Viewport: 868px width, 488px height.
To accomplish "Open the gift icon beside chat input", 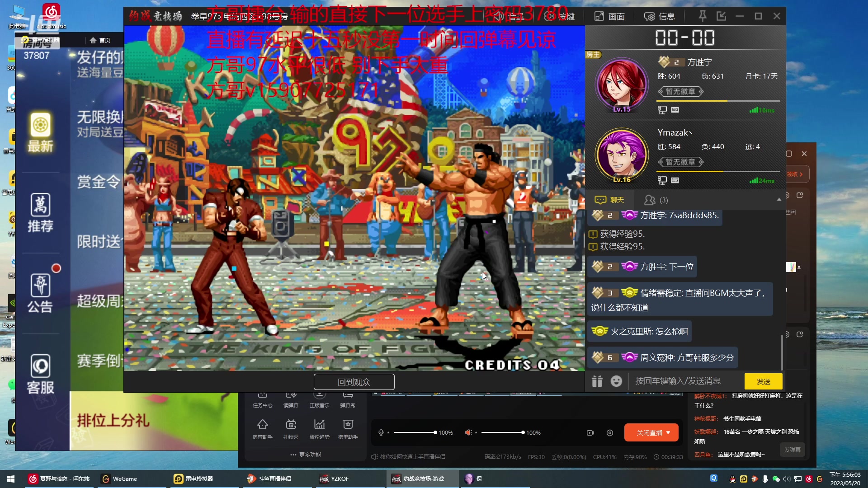I will tap(597, 381).
